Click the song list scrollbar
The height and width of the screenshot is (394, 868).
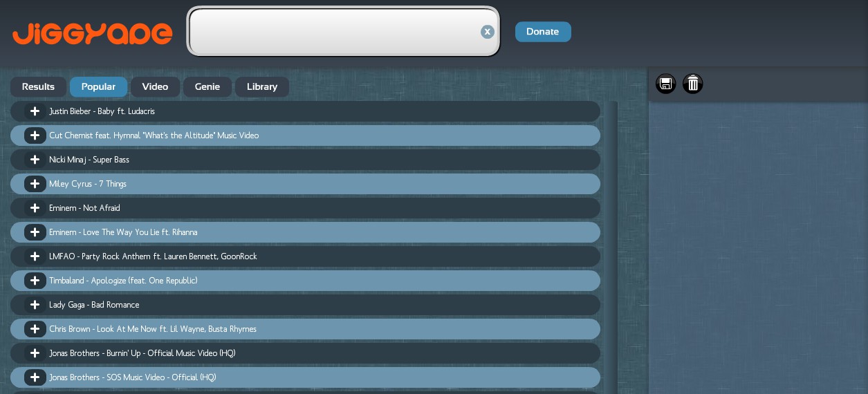click(613, 247)
